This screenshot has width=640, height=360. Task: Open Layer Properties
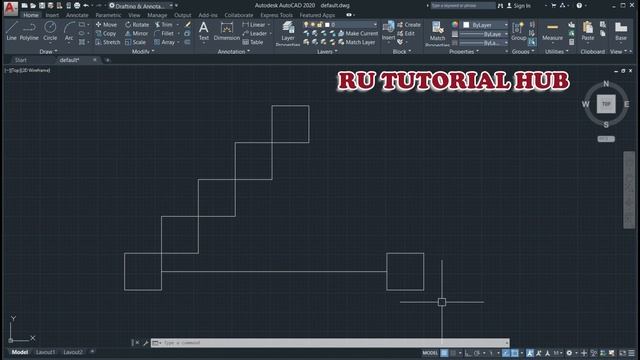point(288,33)
